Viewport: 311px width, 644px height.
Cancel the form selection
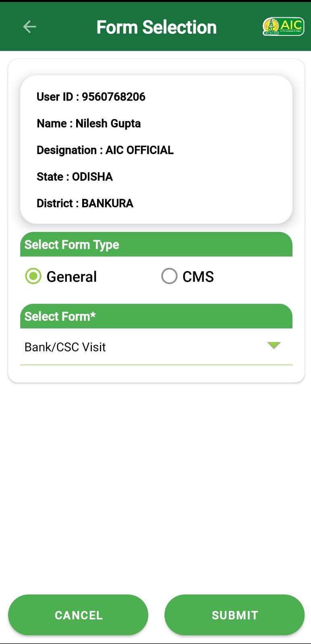[x=78, y=615]
